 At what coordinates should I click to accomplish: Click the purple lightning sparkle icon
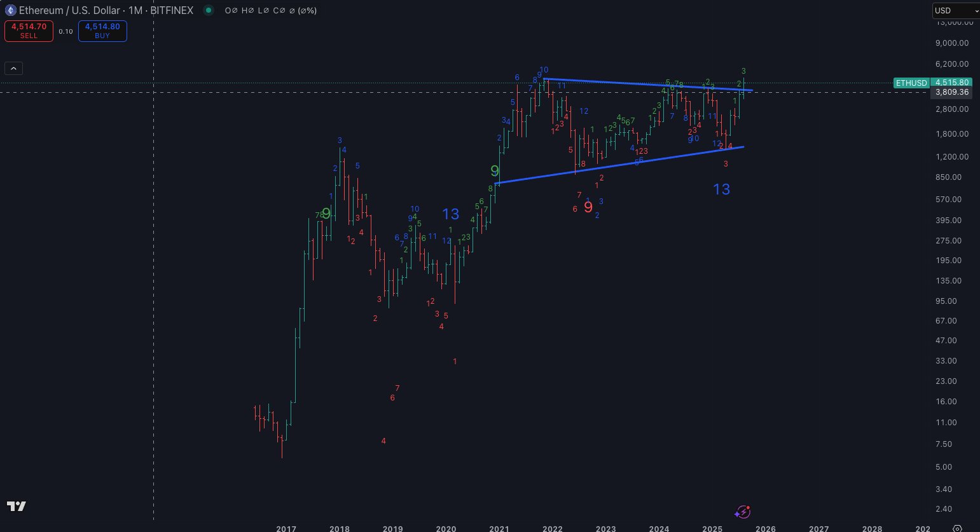(742, 512)
